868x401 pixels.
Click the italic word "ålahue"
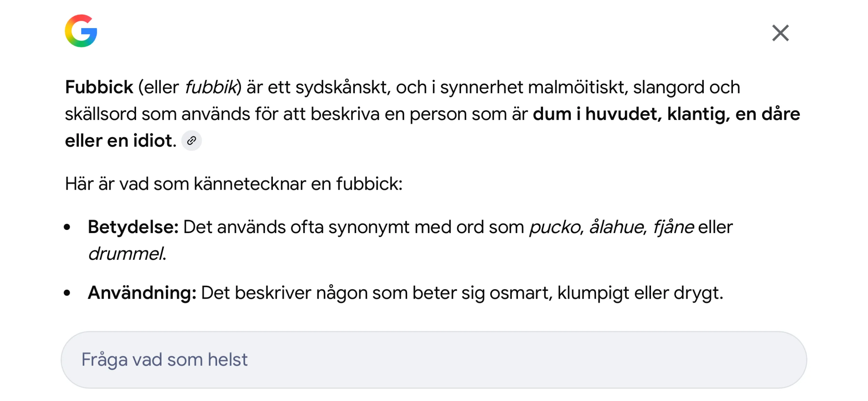pyautogui.click(x=617, y=228)
